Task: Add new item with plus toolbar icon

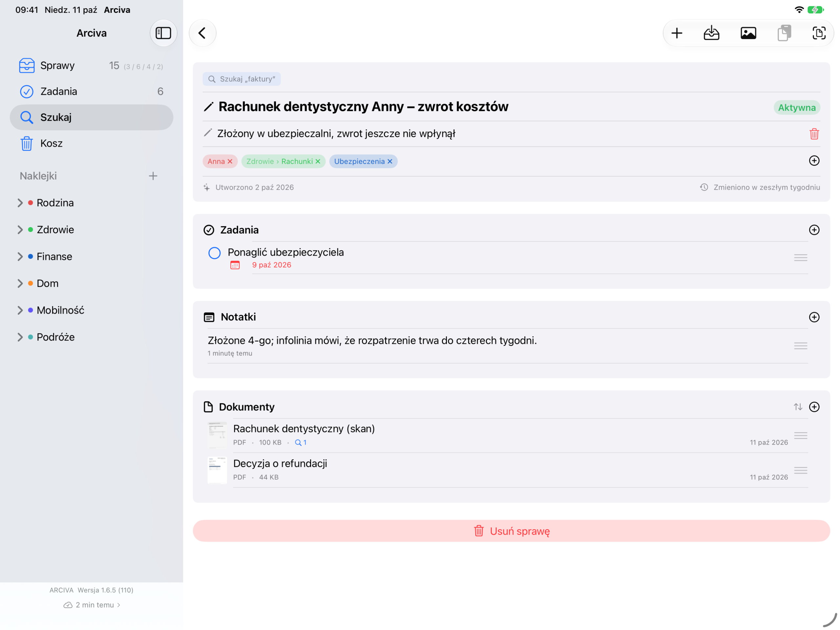Action: [x=676, y=33]
